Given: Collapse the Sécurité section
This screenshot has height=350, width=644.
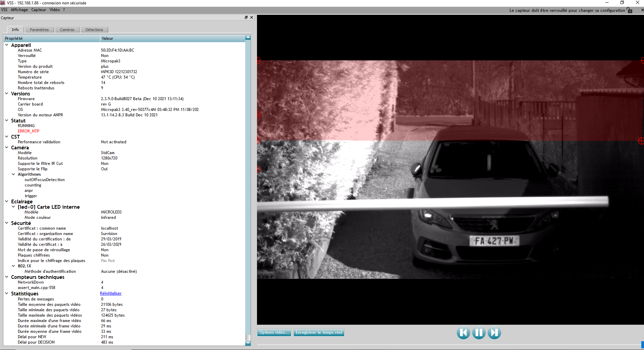Looking at the screenshot, I should tap(7, 223).
